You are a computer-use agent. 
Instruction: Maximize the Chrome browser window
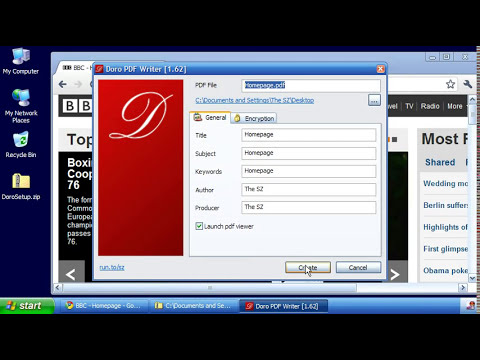[x=447, y=57]
